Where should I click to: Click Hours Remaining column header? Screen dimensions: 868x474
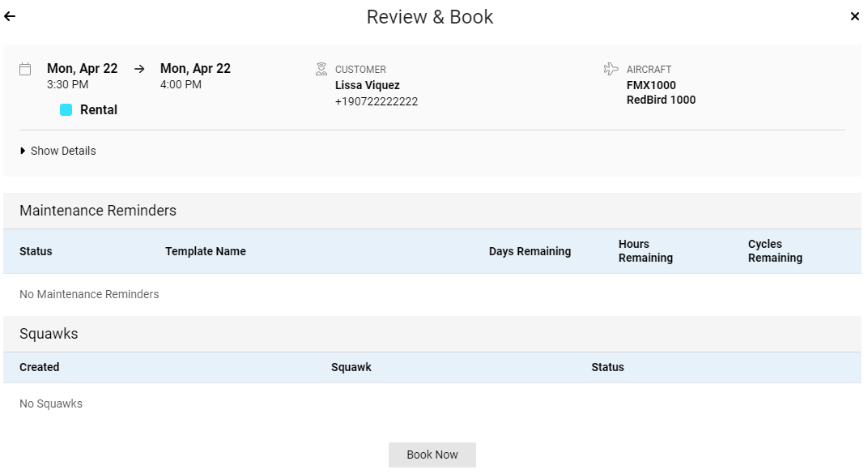645,251
